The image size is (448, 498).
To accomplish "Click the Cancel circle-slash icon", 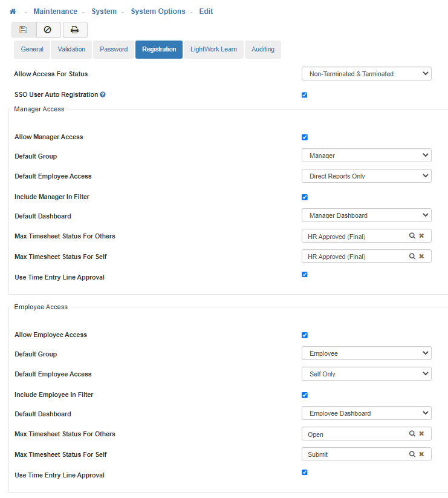I will click(48, 30).
